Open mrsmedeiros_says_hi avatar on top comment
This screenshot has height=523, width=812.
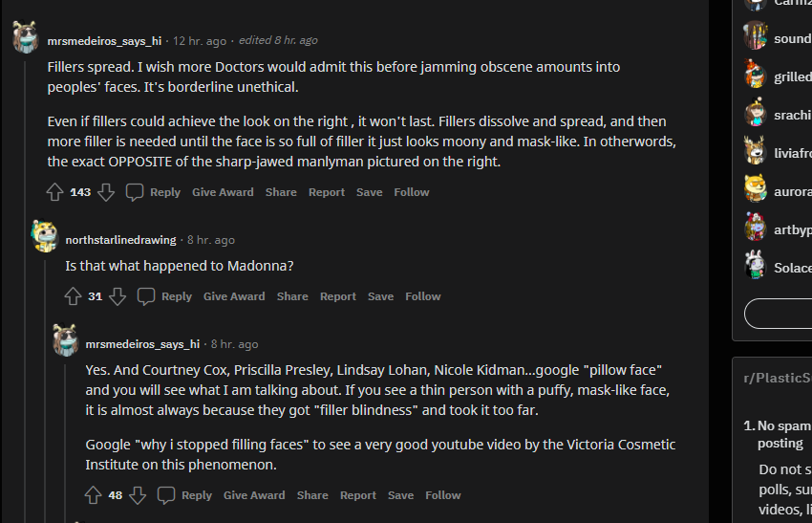pos(26,37)
